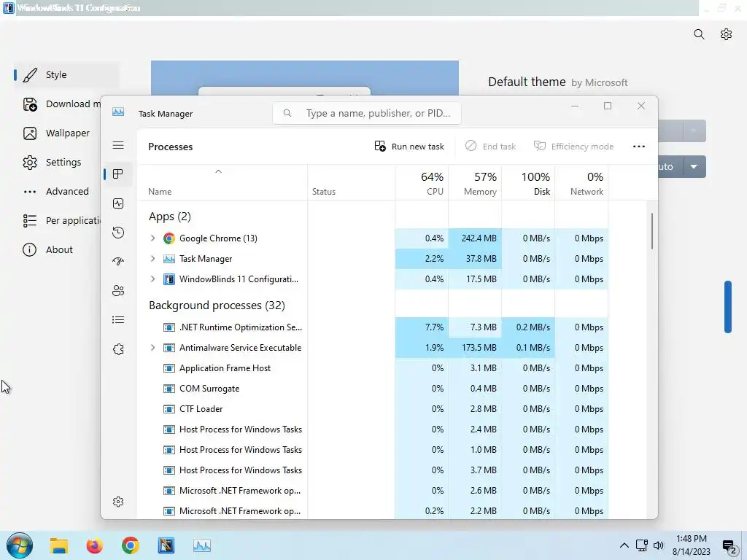Click the Windows Start orb
Image resolution: width=747 pixels, height=560 pixels.
(x=20, y=545)
